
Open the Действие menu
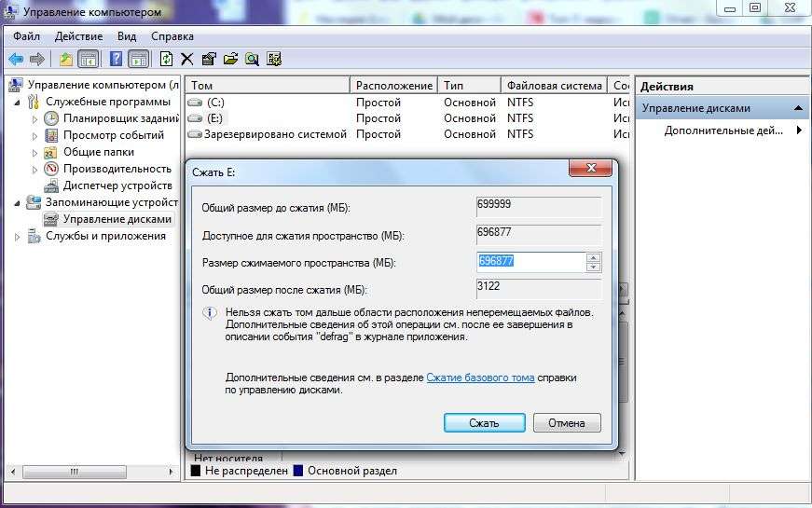78,36
